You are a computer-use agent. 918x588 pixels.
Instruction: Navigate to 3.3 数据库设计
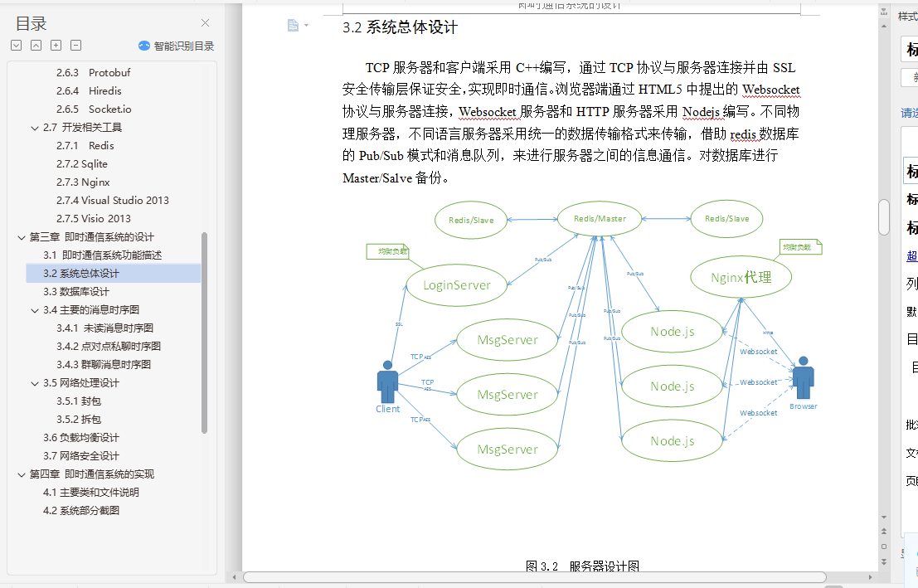point(76,292)
